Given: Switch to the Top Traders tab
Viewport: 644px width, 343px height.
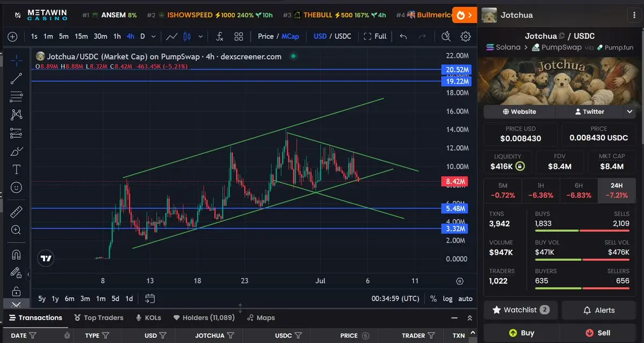Looking at the screenshot, I should tap(99, 318).
